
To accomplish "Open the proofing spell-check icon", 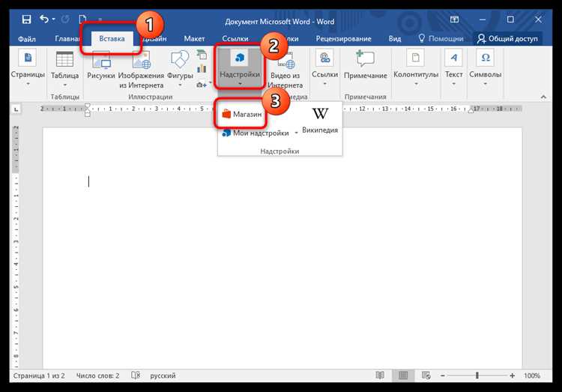I will pos(136,376).
